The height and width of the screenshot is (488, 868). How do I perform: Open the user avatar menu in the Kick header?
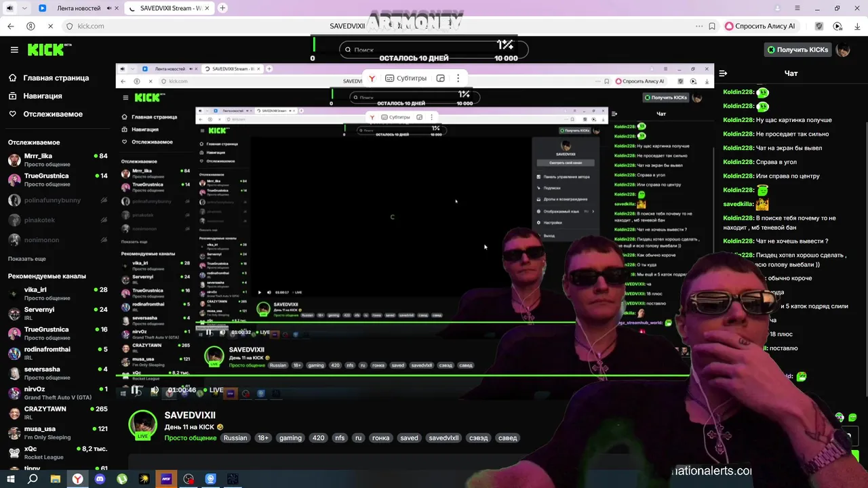(843, 50)
